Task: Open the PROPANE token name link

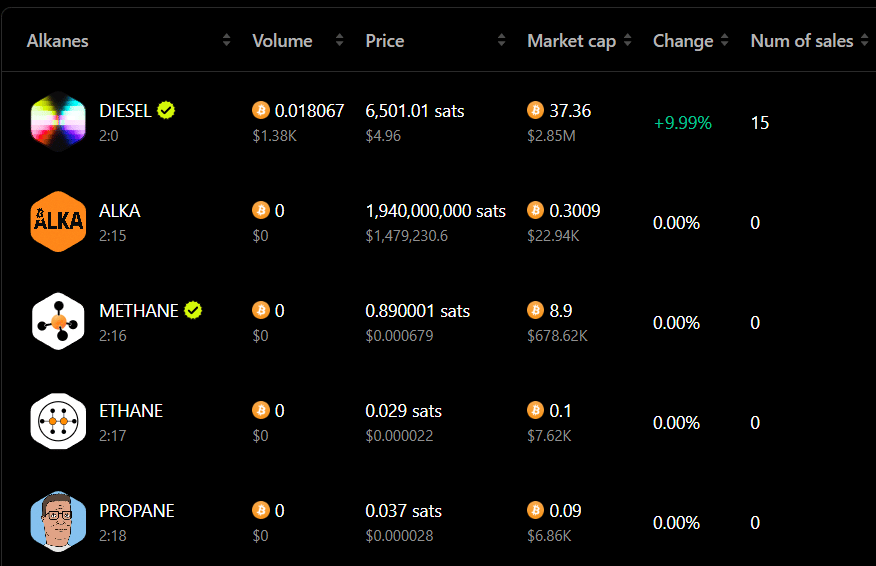Action: (x=137, y=511)
